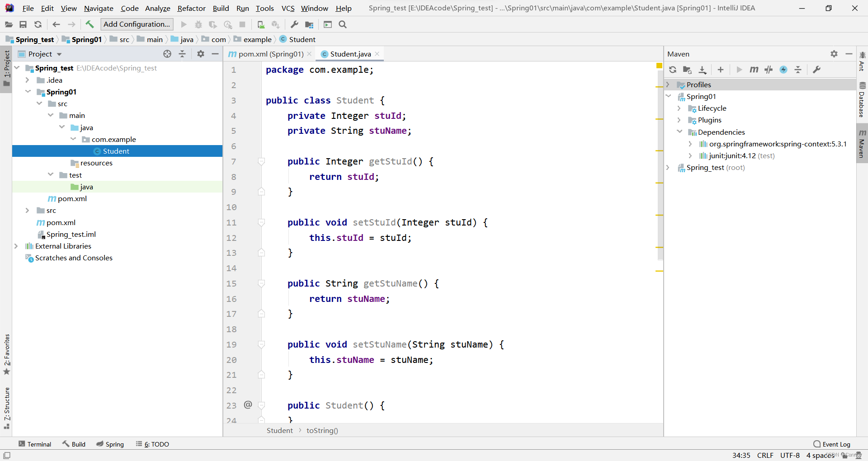Click Maven generate sources folder icon
The width and height of the screenshot is (868, 461).
pyautogui.click(x=687, y=70)
